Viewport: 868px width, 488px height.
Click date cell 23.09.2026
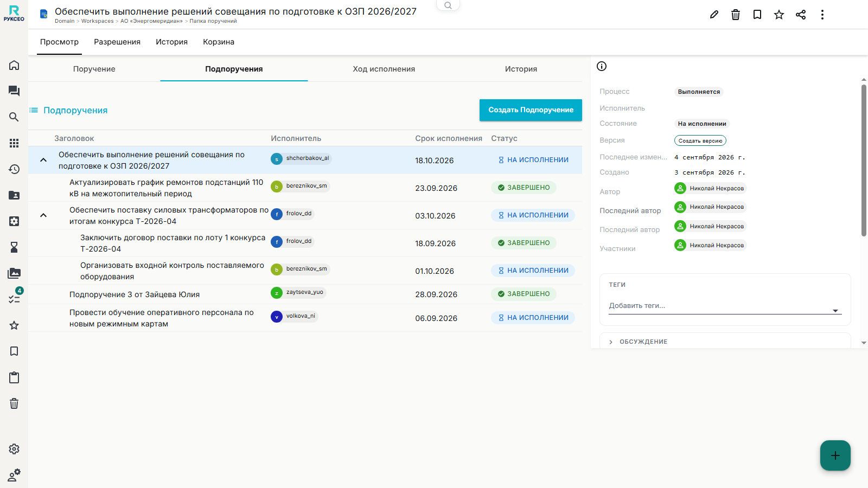coord(436,188)
